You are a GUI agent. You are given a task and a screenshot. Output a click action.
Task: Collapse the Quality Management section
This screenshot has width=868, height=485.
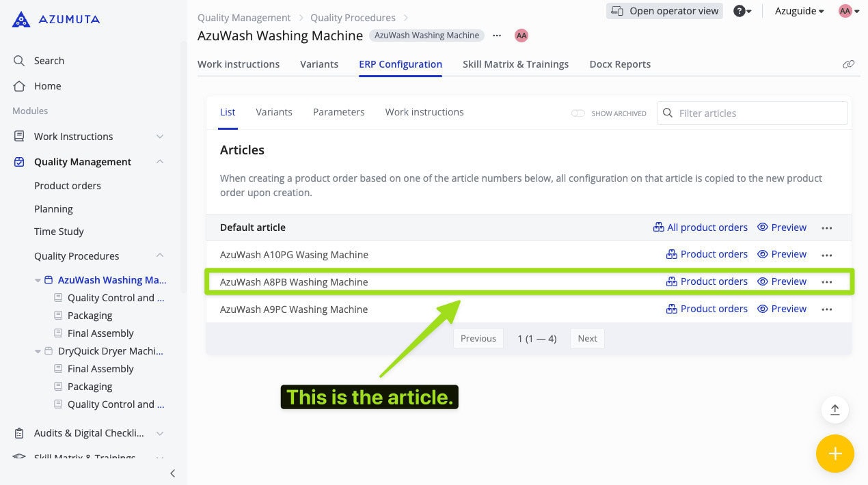[x=159, y=162]
